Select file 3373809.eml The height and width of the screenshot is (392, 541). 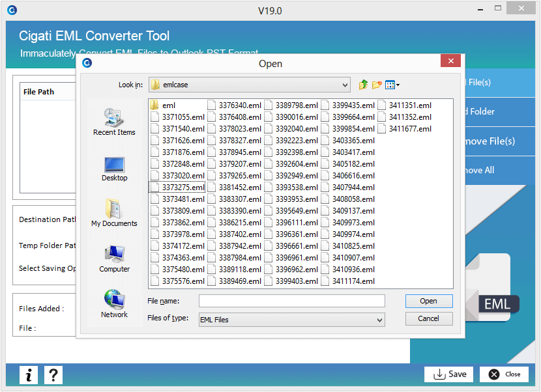point(178,211)
